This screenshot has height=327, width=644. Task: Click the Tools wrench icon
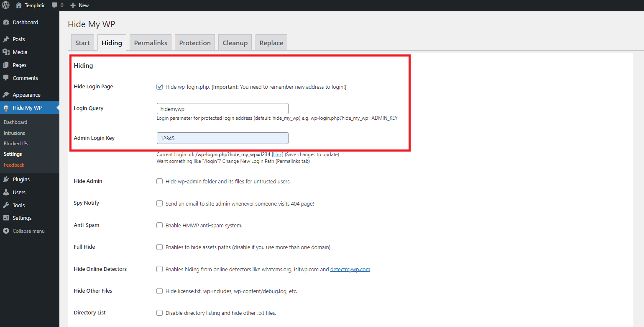(x=6, y=205)
